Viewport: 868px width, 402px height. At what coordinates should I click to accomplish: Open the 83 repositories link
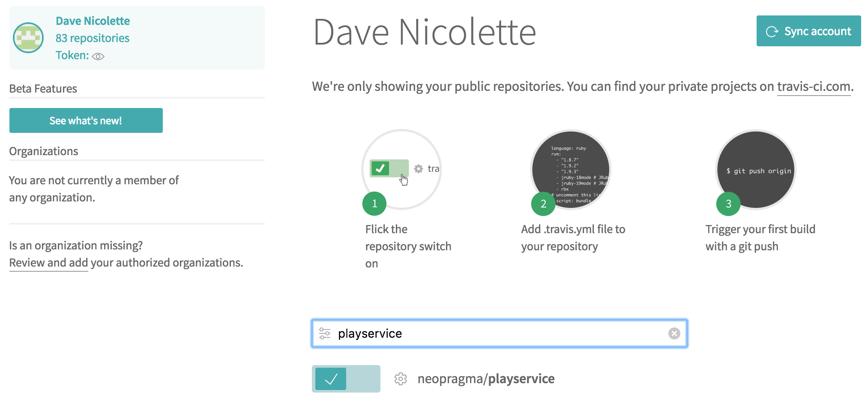click(93, 38)
